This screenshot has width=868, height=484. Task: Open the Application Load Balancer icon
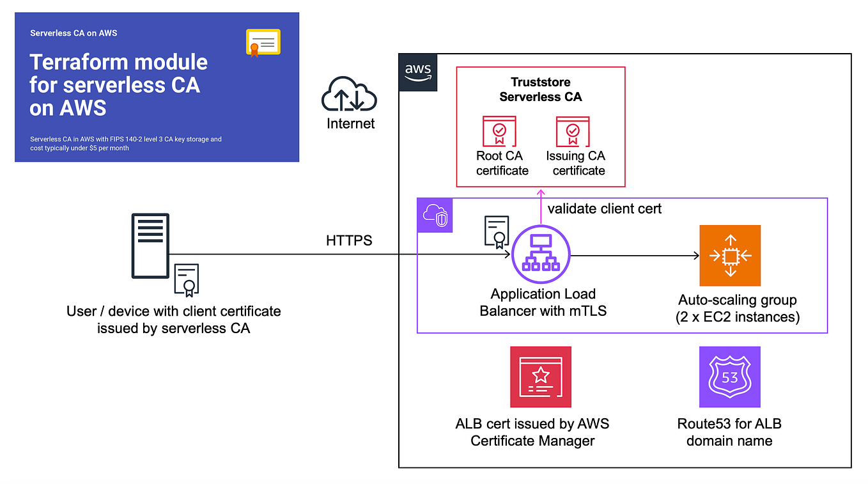[541, 254]
